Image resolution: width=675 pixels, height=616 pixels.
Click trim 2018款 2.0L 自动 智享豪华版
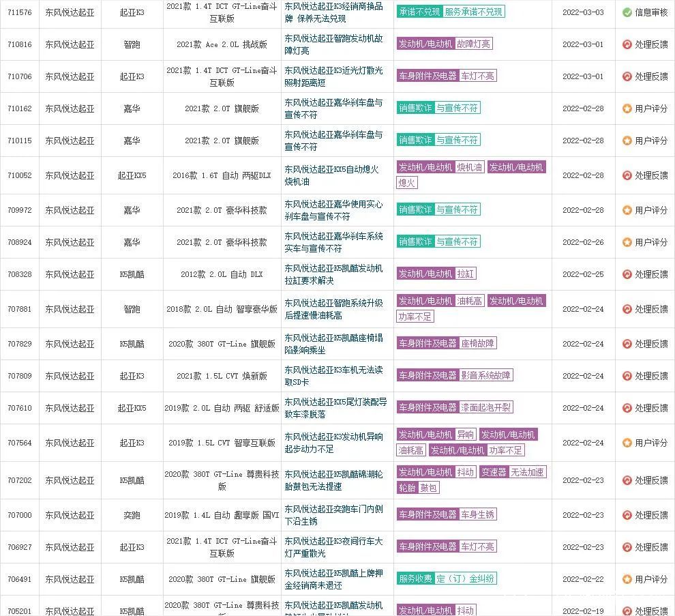(222, 309)
